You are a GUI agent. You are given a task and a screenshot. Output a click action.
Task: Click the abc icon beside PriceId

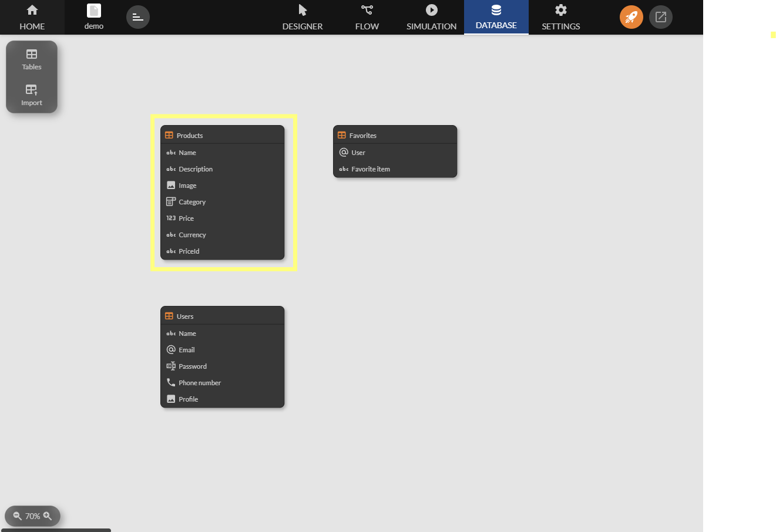click(x=171, y=251)
